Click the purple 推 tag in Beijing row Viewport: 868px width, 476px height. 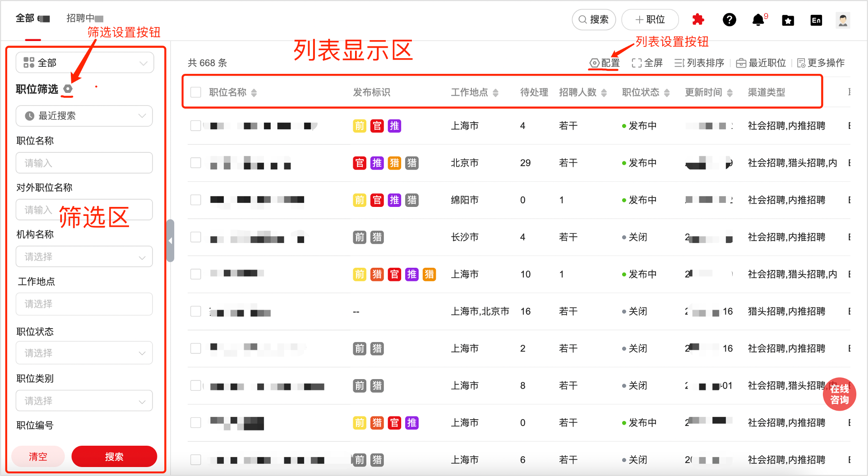point(377,163)
